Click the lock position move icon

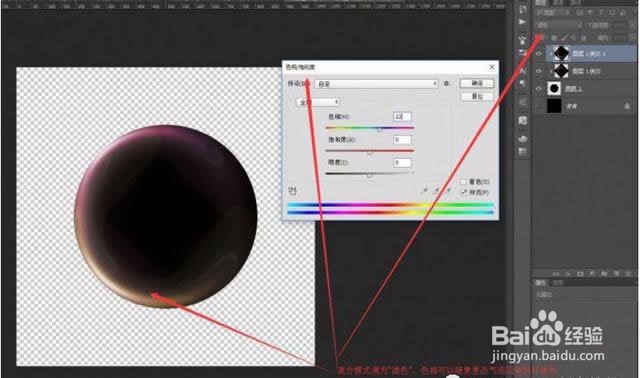pos(574,38)
